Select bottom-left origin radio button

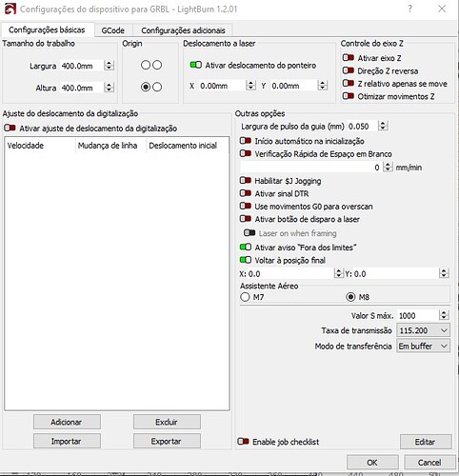click(146, 87)
